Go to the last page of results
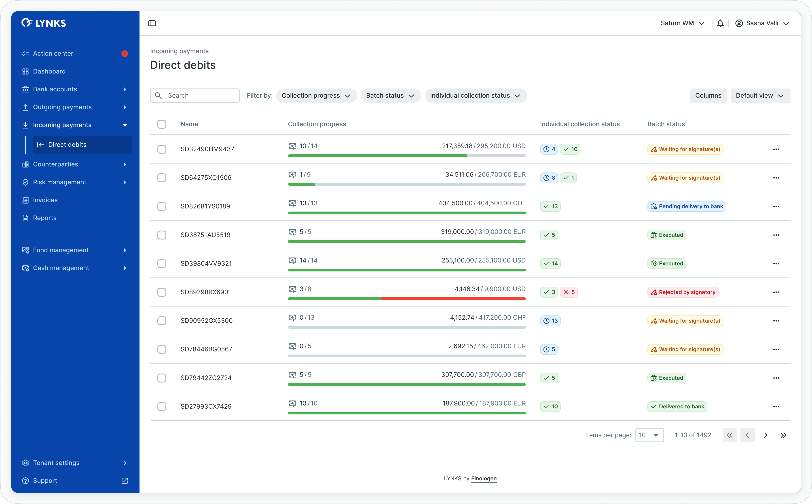This screenshot has width=812, height=504. [783, 435]
